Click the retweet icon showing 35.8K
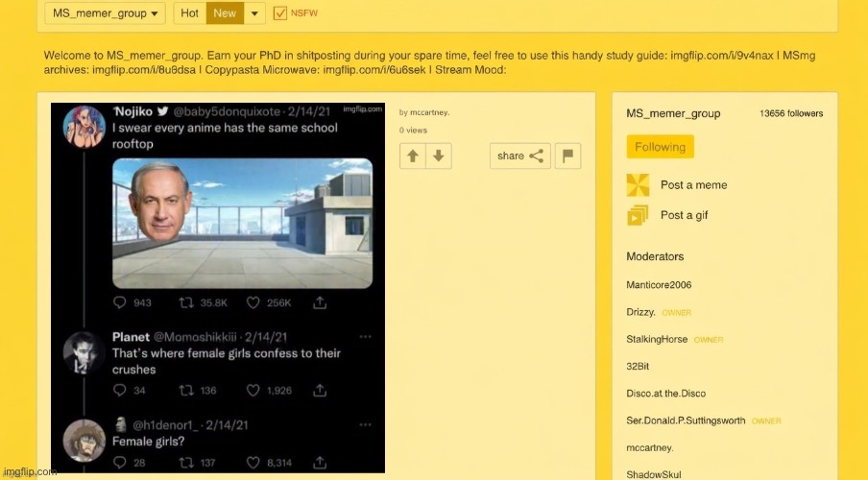 (x=186, y=302)
